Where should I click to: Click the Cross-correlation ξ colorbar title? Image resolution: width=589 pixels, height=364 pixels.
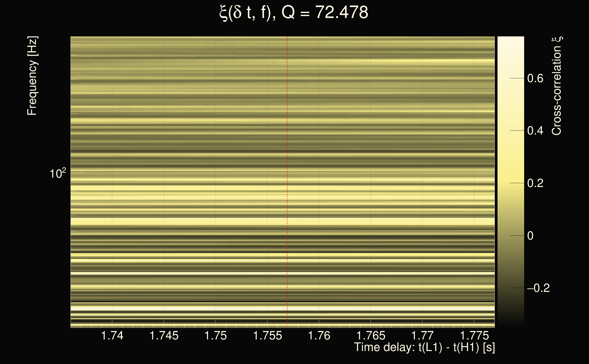[556, 86]
